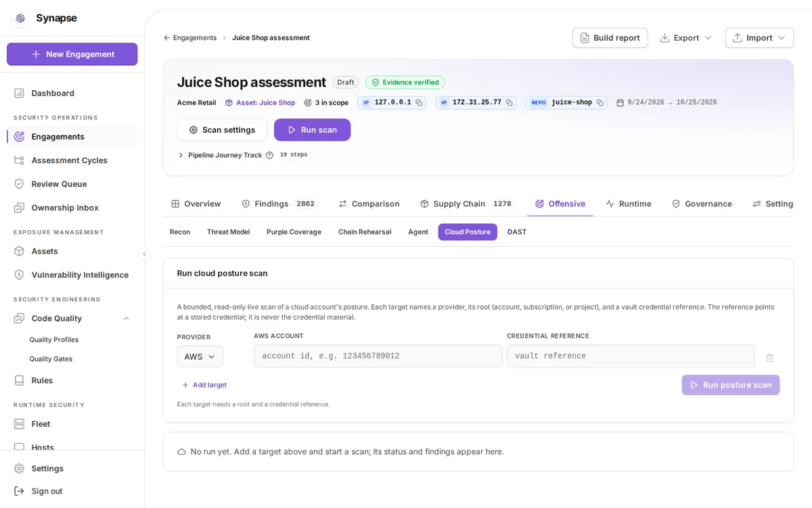The height and width of the screenshot is (508, 812).
Task: Click the Review Queue shield icon
Action: (19, 184)
